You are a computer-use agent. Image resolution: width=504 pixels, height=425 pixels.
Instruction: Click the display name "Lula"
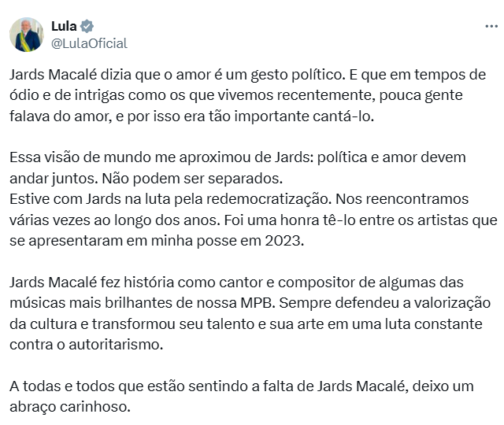tap(64, 26)
